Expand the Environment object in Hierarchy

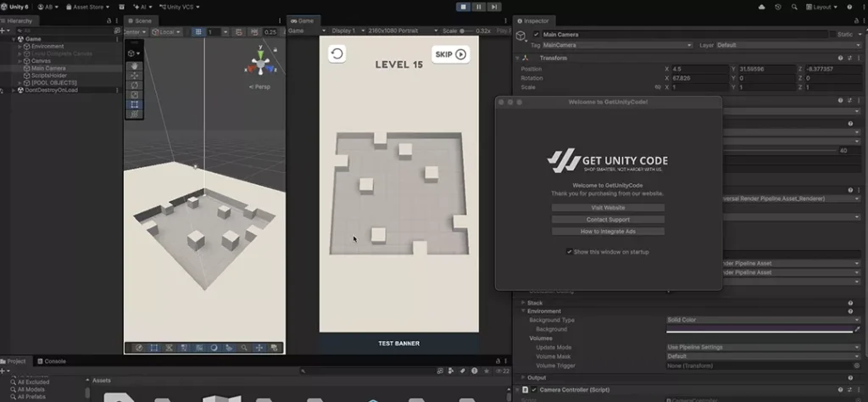(20, 47)
